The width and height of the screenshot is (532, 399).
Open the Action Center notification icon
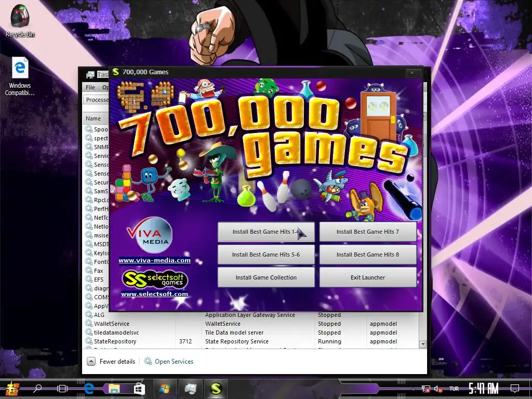(x=515, y=388)
